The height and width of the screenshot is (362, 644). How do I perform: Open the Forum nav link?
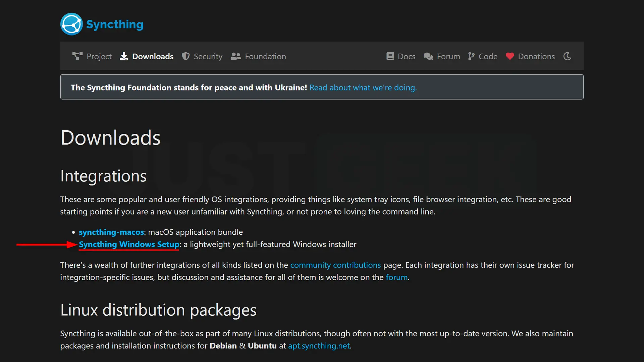click(x=448, y=56)
